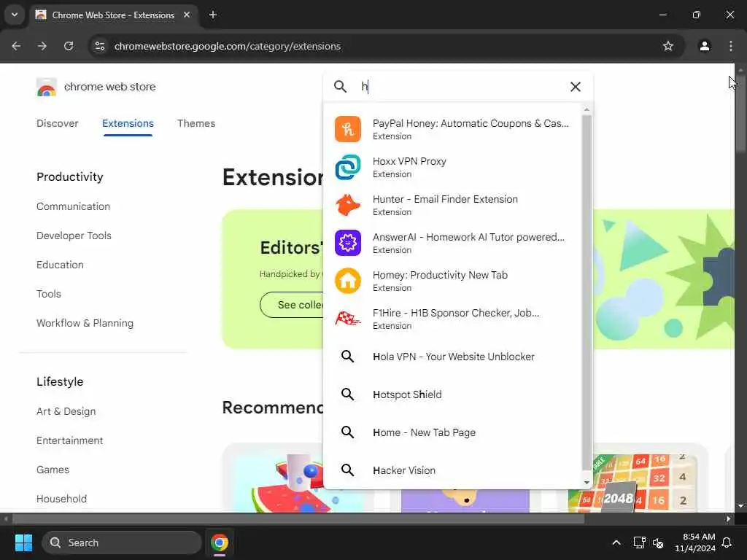The image size is (747, 560).
Task: Open a new browser tab
Action: click(213, 15)
